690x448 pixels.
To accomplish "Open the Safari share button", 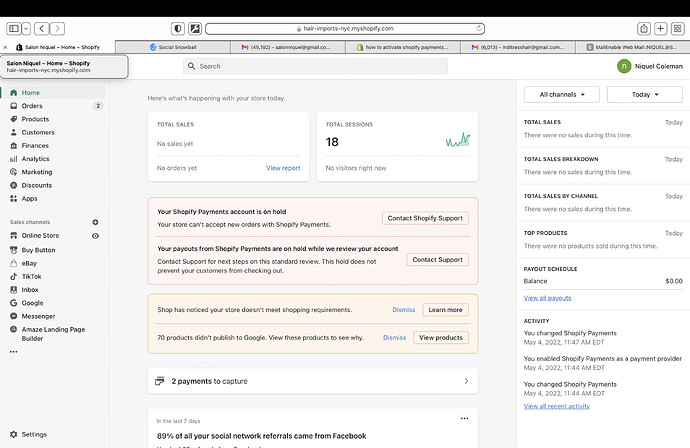I will 644,29.
